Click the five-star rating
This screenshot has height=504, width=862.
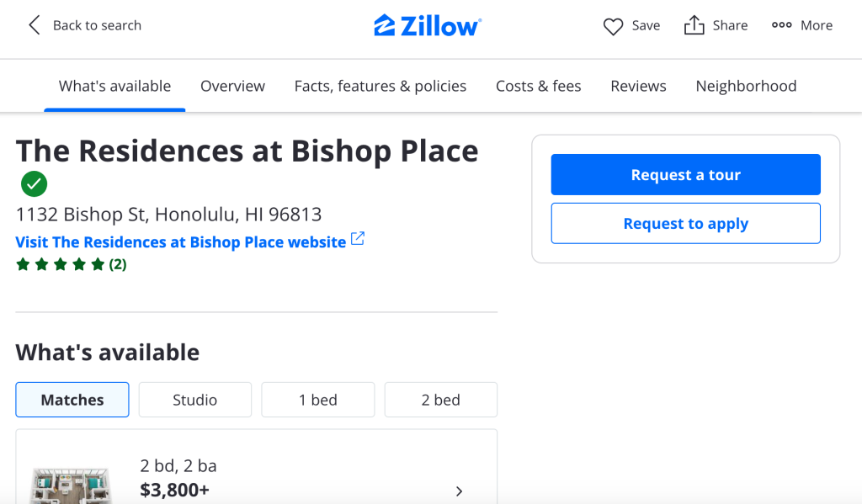point(61,264)
